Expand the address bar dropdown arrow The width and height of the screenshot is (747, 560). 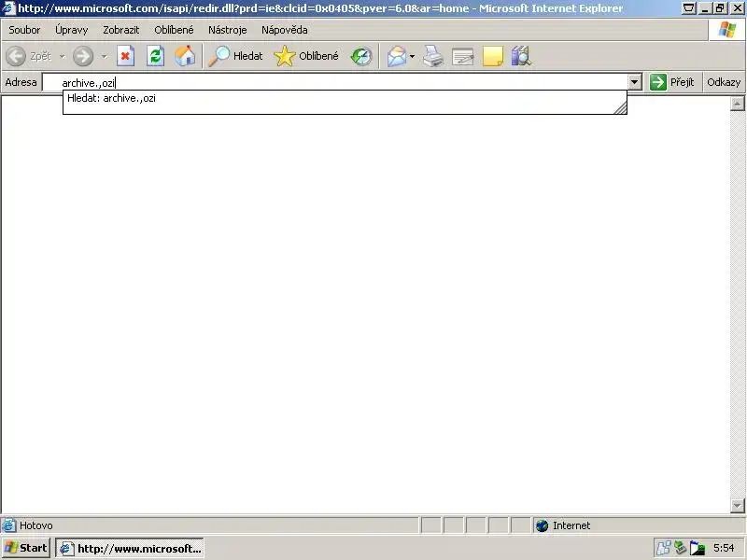pos(634,82)
